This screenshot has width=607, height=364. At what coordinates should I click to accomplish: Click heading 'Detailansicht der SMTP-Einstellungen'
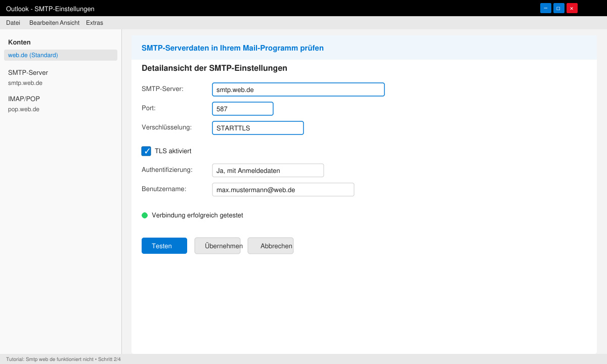click(214, 68)
